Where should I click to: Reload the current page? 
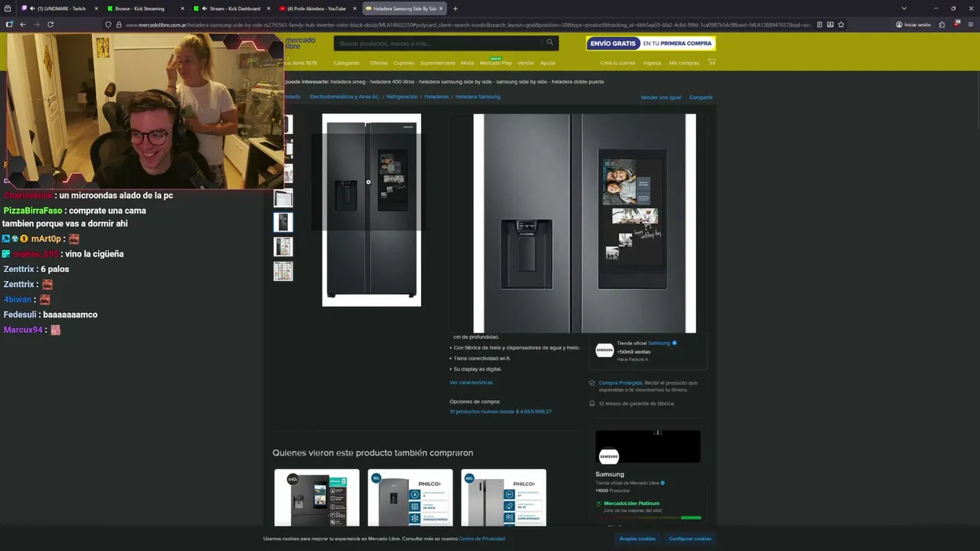tap(51, 24)
